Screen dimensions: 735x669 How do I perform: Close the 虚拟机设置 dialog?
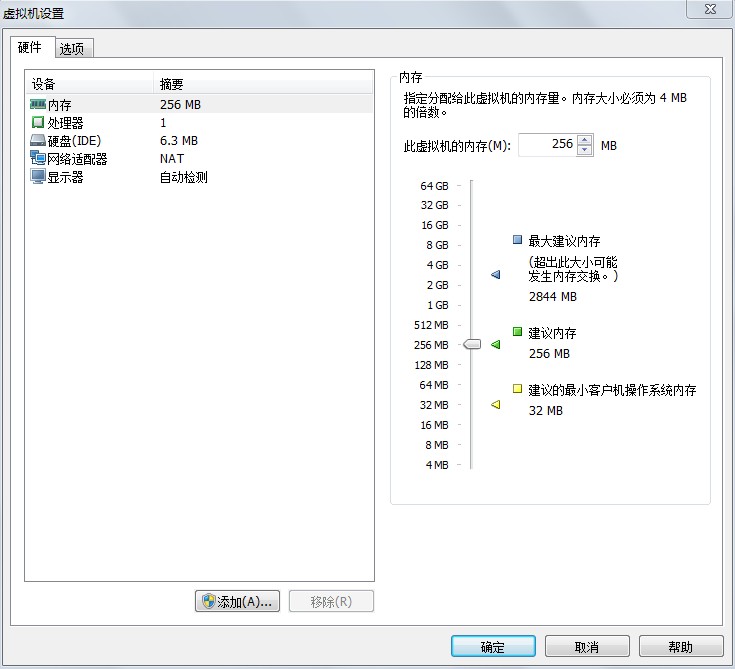(x=710, y=9)
